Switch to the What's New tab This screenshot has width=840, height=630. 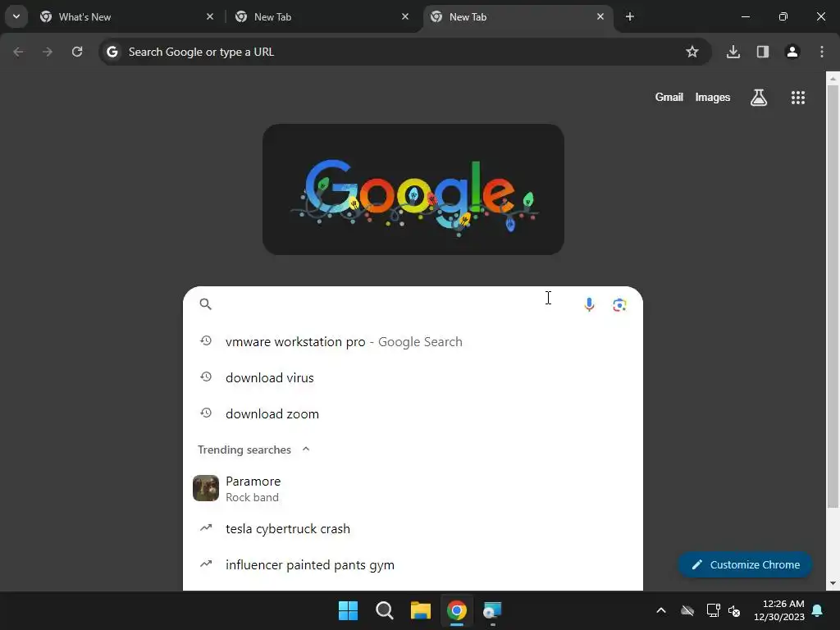coord(128,17)
